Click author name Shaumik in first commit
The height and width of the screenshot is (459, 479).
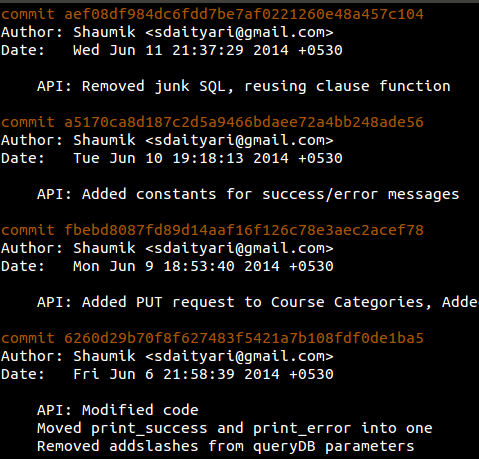104,32
